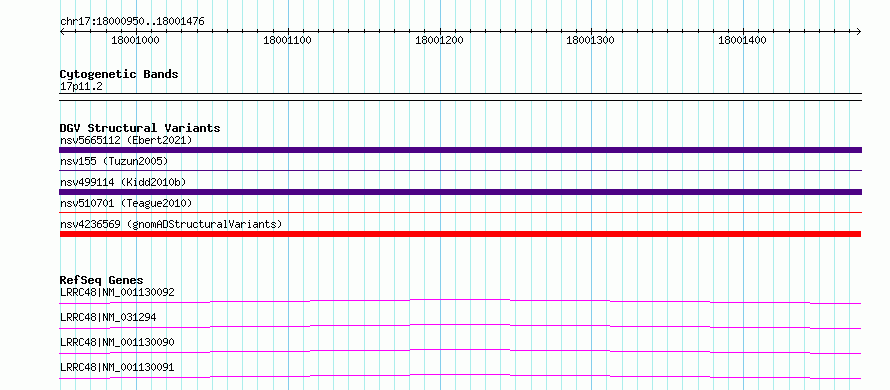Click the magenta LRRC48|NM_001130091 transcript line
This screenshot has height=390, width=890.
point(460,376)
